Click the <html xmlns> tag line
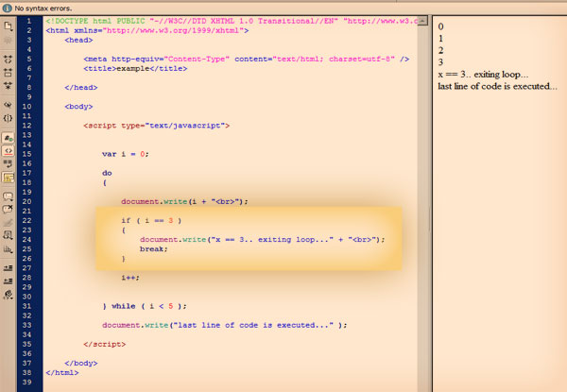Image resolution: width=567 pixels, height=392 pixels. [147, 30]
